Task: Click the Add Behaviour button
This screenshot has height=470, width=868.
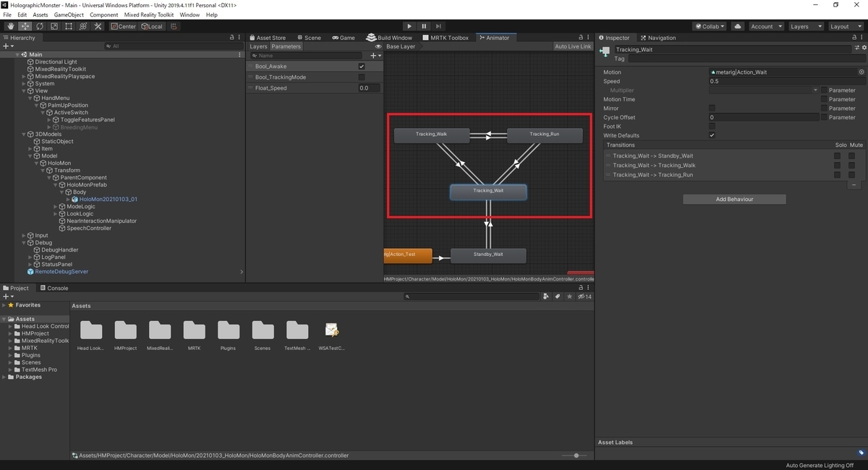Action: 734,199
